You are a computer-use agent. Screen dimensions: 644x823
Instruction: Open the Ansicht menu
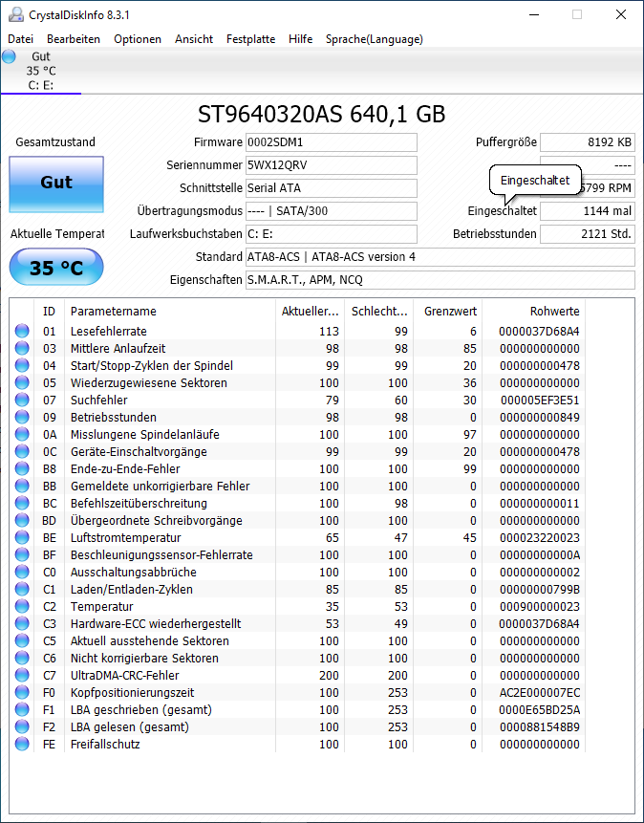point(194,39)
